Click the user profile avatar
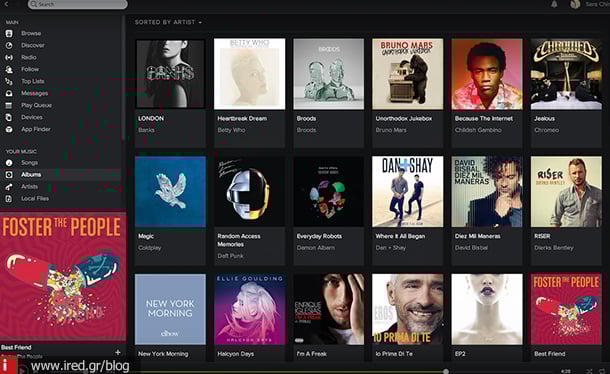 (575, 4)
